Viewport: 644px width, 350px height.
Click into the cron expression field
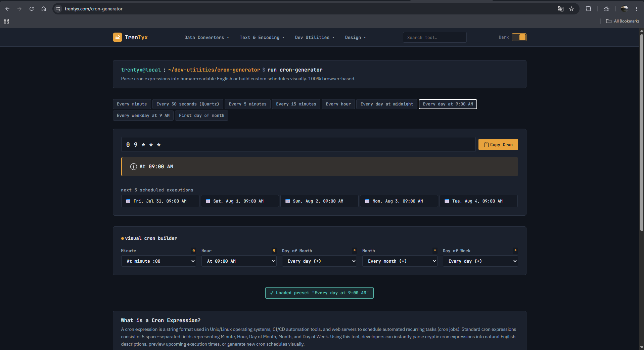coord(298,145)
